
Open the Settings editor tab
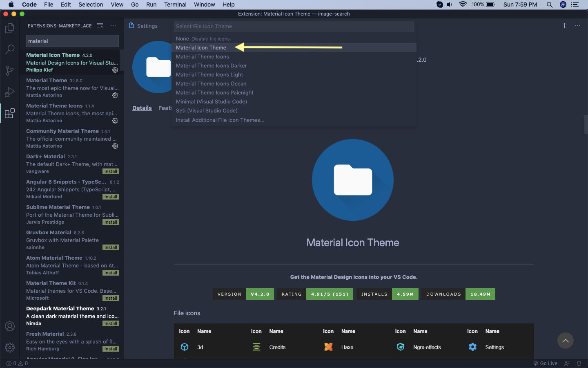pyautogui.click(x=143, y=26)
